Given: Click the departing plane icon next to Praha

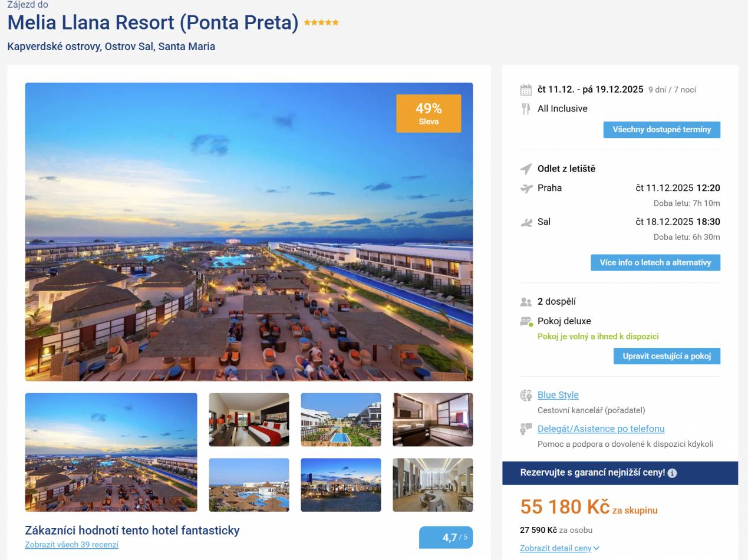Looking at the screenshot, I should coord(526,189).
